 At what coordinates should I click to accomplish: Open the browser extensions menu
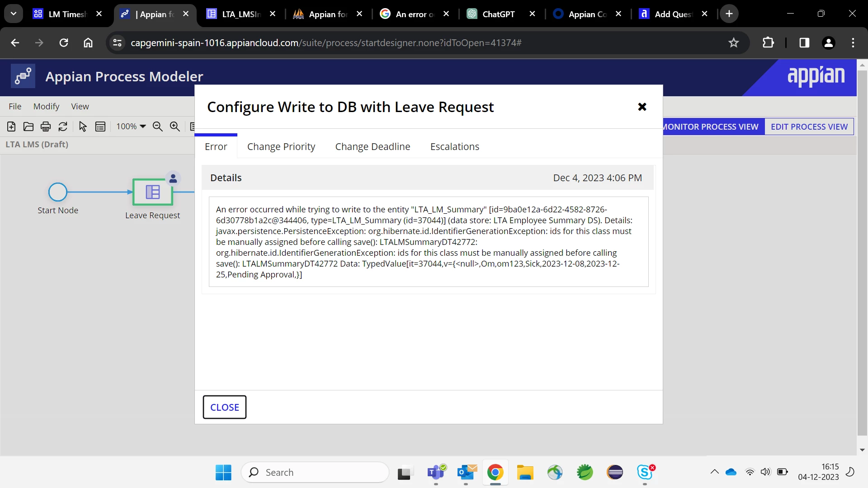pos(768,43)
